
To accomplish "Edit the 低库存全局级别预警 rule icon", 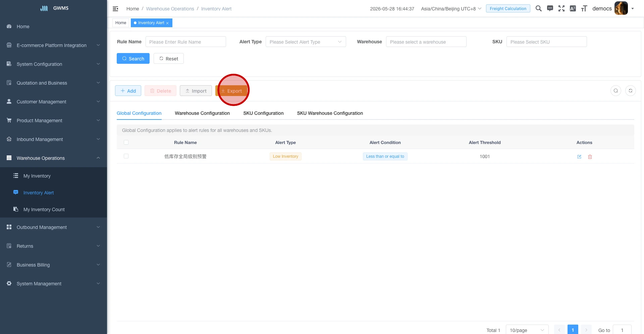I will [x=579, y=157].
